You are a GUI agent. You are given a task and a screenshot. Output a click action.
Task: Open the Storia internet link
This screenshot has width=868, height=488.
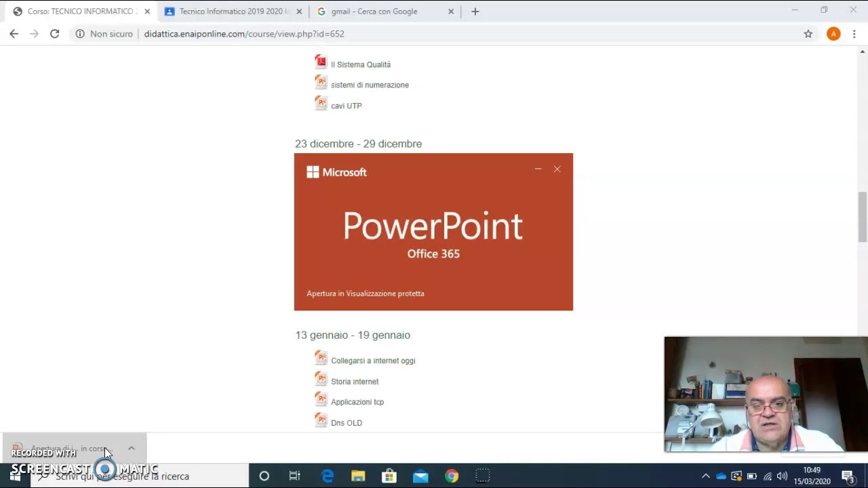point(355,382)
